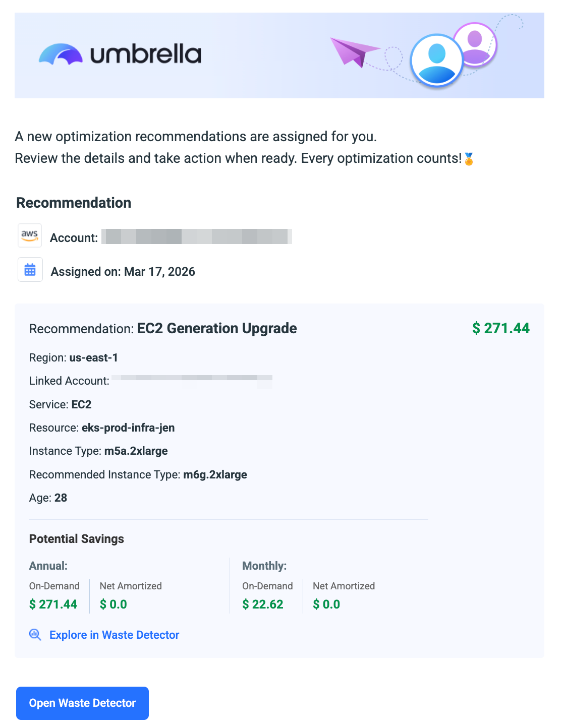
Task: Click the blue user avatar icon
Action: tap(436, 60)
